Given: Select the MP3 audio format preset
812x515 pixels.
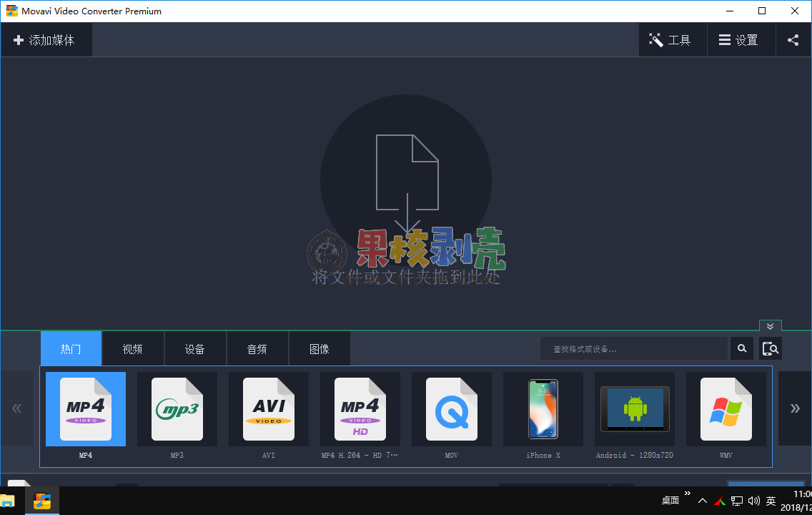Looking at the screenshot, I should tap(177, 409).
